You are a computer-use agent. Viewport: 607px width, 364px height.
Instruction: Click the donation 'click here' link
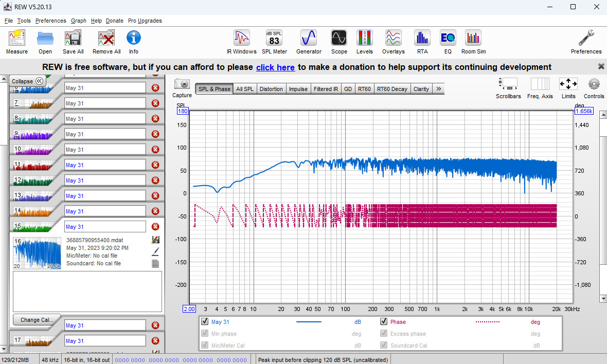click(x=275, y=67)
